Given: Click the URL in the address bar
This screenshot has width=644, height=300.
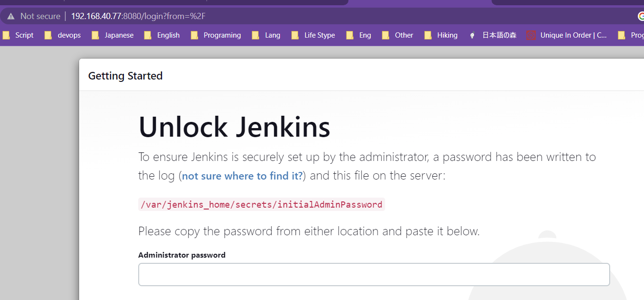Looking at the screenshot, I should [138, 16].
